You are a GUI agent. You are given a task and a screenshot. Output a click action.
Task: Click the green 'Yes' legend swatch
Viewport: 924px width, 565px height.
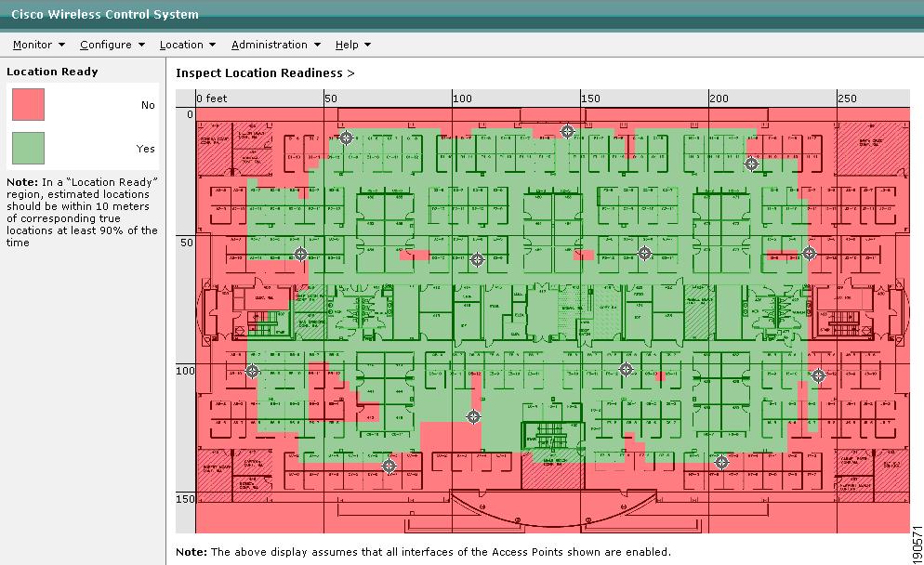[x=28, y=148]
